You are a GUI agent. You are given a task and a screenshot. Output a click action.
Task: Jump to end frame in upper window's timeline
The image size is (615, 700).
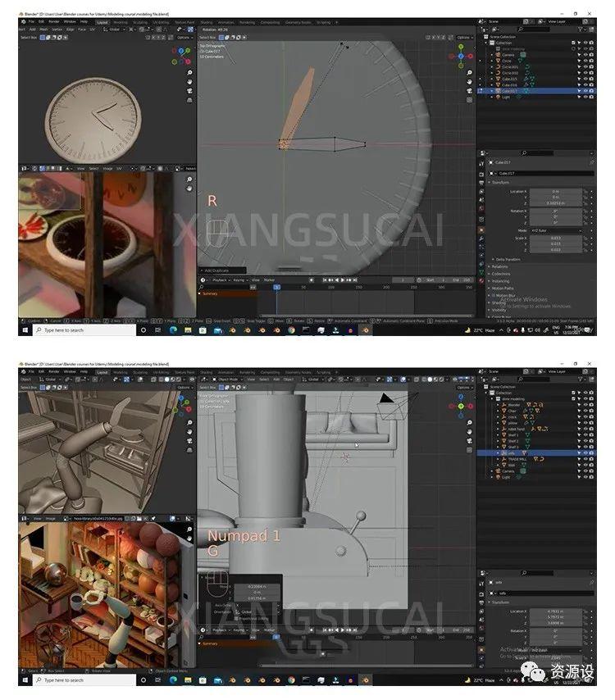tap(355, 280)
